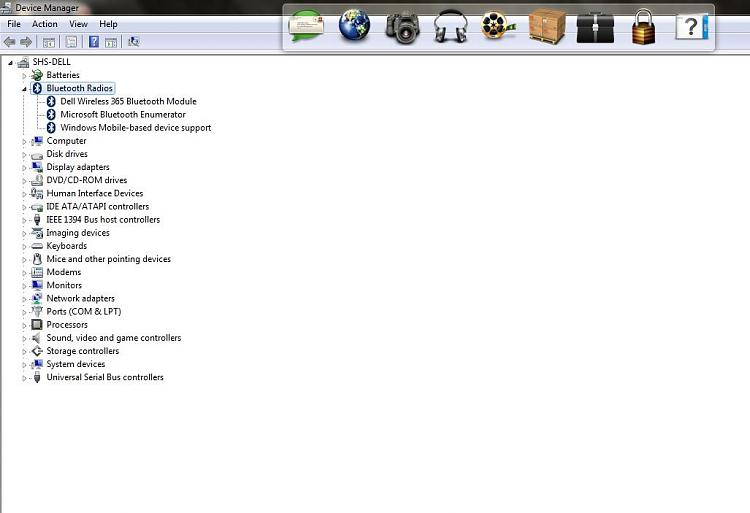Click the Modems category icon
750x513 pixels.
point(37,272)
